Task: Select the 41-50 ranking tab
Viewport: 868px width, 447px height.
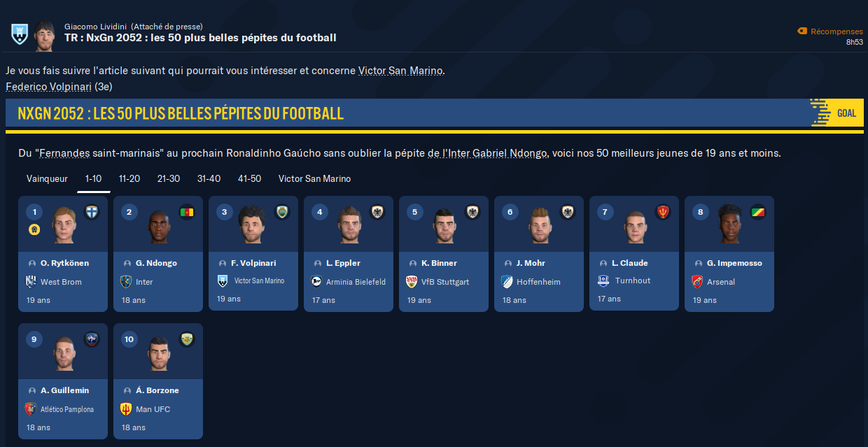Action: (249, 179)
